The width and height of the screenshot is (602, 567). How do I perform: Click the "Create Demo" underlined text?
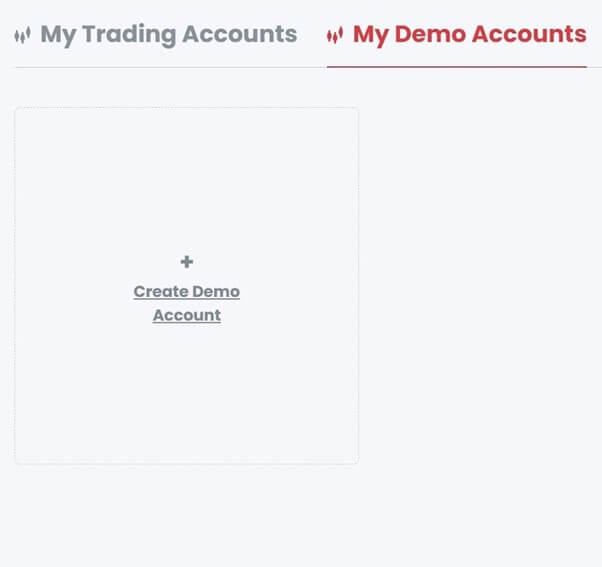click(x=187, y=292)
